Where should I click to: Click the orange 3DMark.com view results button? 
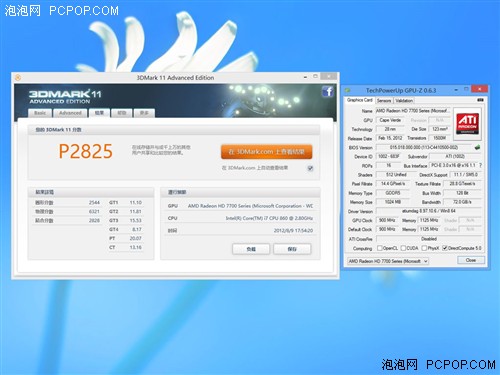click(x=266, y=152)
